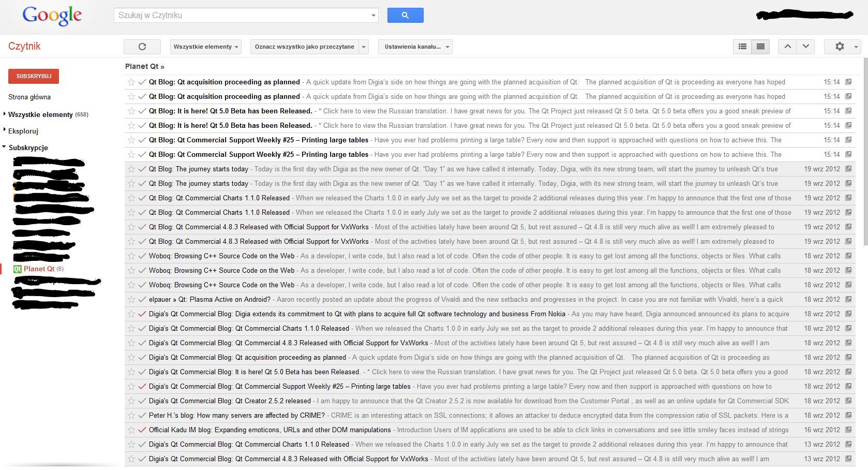
Task: Open Strona główna link
Action: pos(29,97)
